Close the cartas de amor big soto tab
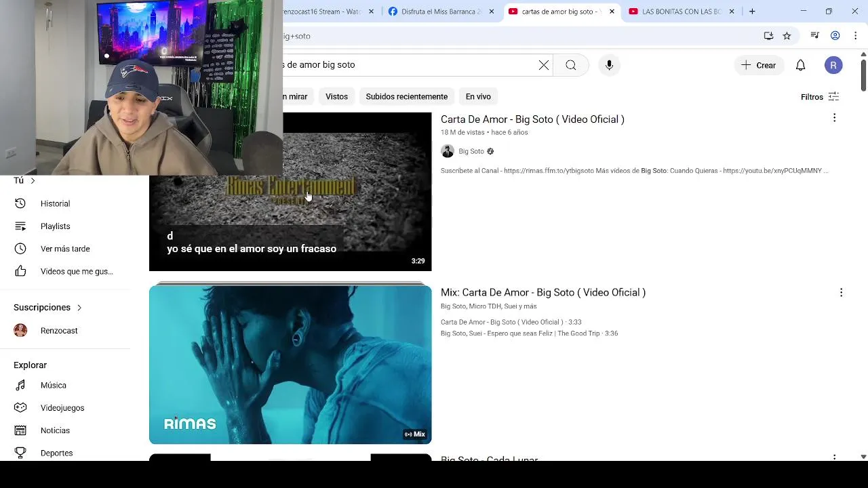868x488 pixels. click(612, 12)
